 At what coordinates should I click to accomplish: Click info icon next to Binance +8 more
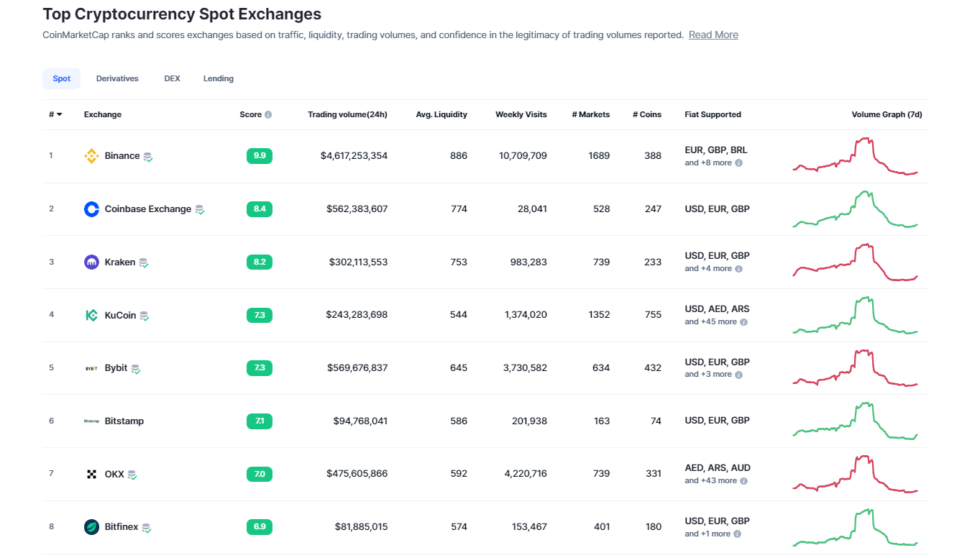(x=739, y=163)
